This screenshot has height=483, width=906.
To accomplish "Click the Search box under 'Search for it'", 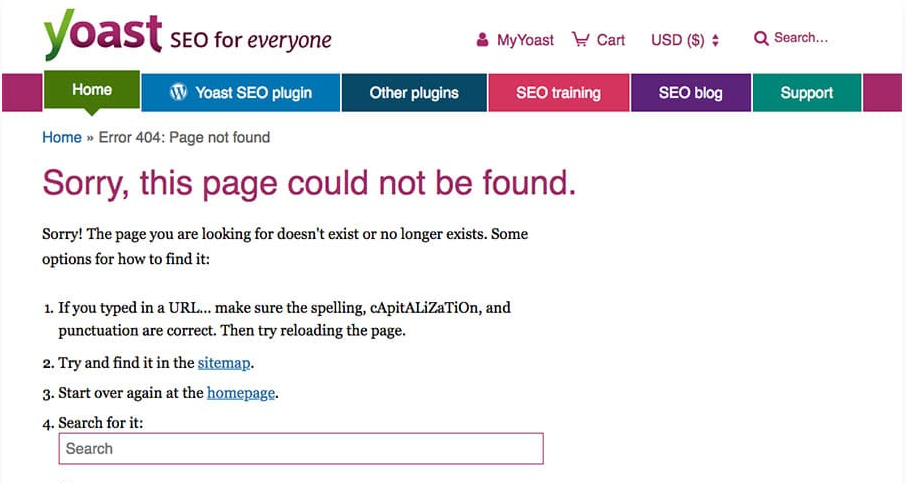I will 300,449.
